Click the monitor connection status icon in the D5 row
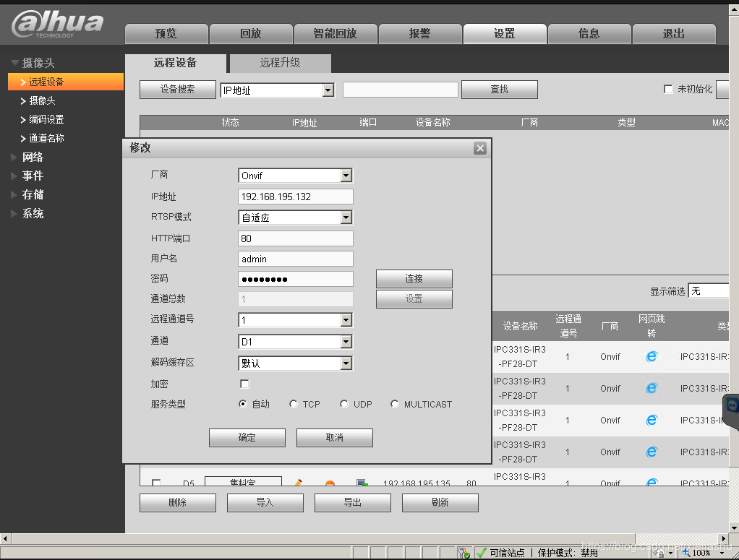The image size is (739, 560). point(362,482)
